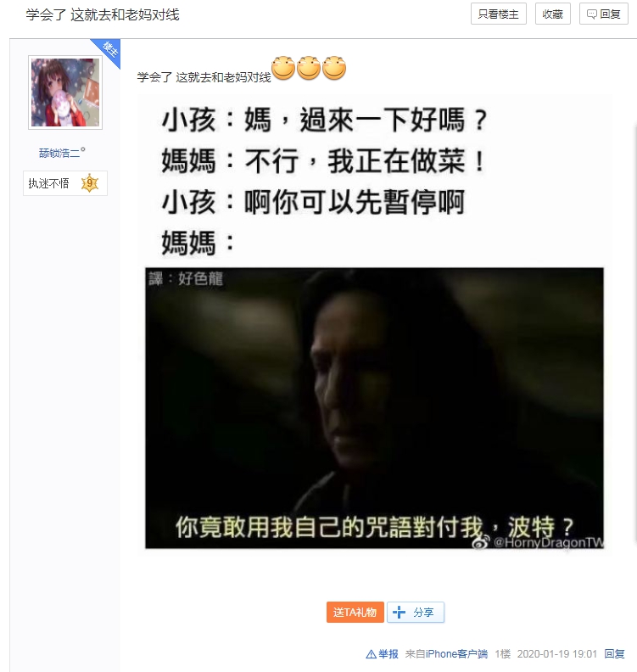
Task: Click the 来自iPhone客户端 link
Action: pyautogui.click(x=446, y=654)
